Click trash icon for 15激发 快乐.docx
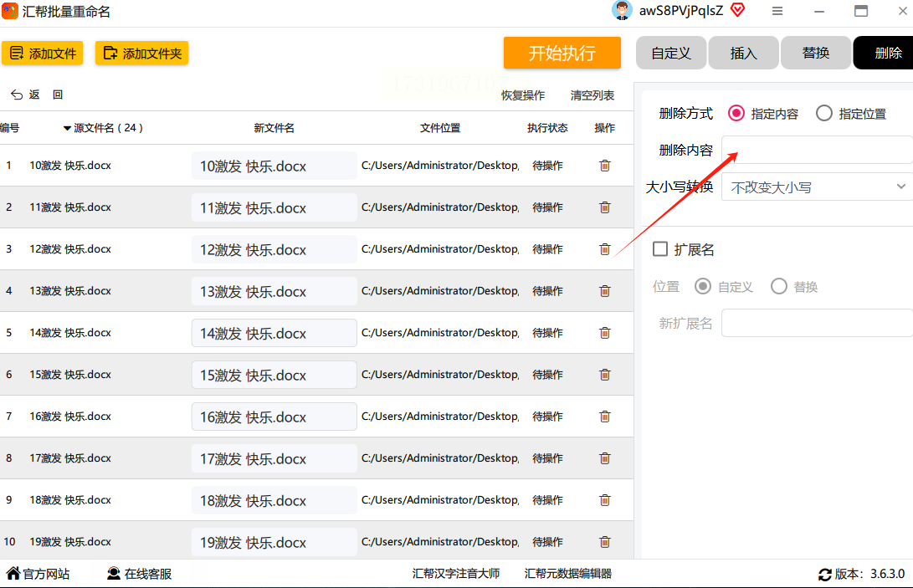This screenshot has width=913, height=588. click(x=605, y=375)
